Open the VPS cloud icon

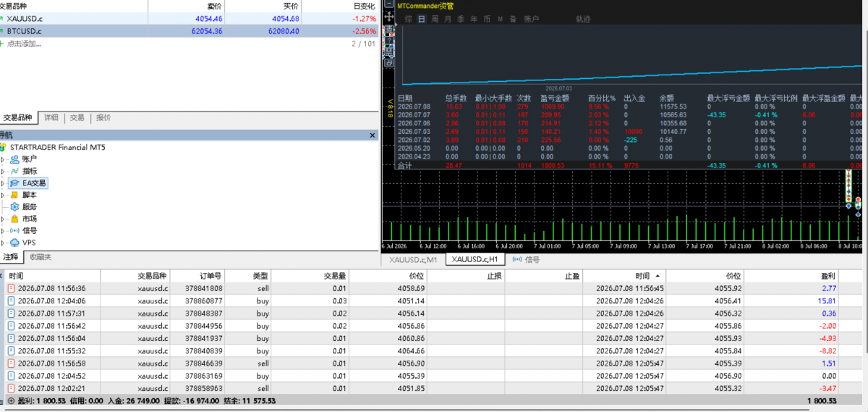pyautogui.click(x=14, y=243)
